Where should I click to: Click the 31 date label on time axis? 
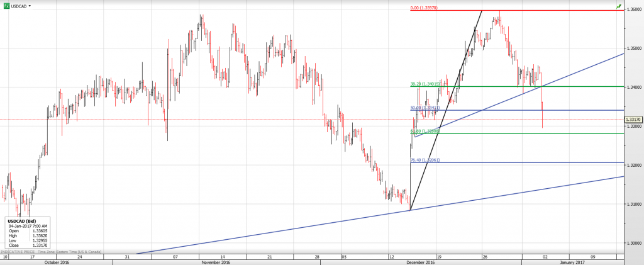pos(127,257)
